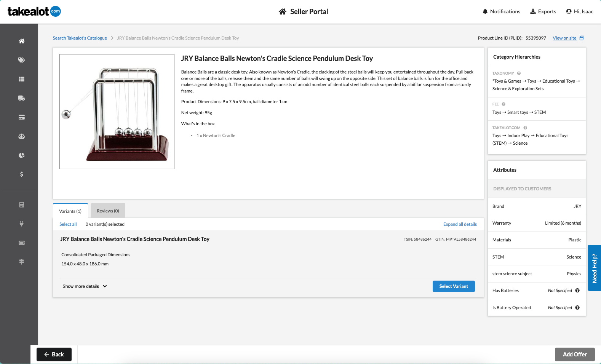Open the dollar sign sidebar icon
This screenshot has height=364, width=601.
[x=22, y=174]
